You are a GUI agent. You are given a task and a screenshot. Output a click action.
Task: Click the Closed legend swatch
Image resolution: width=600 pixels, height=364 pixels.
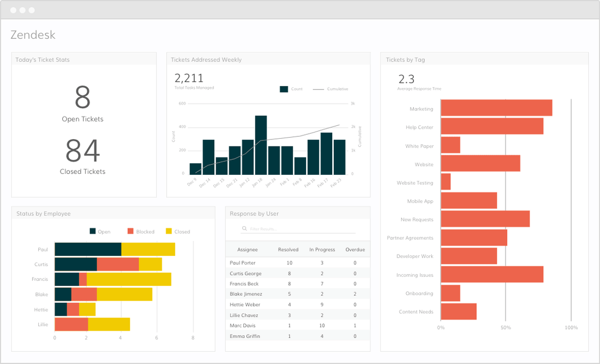[169, 231]
